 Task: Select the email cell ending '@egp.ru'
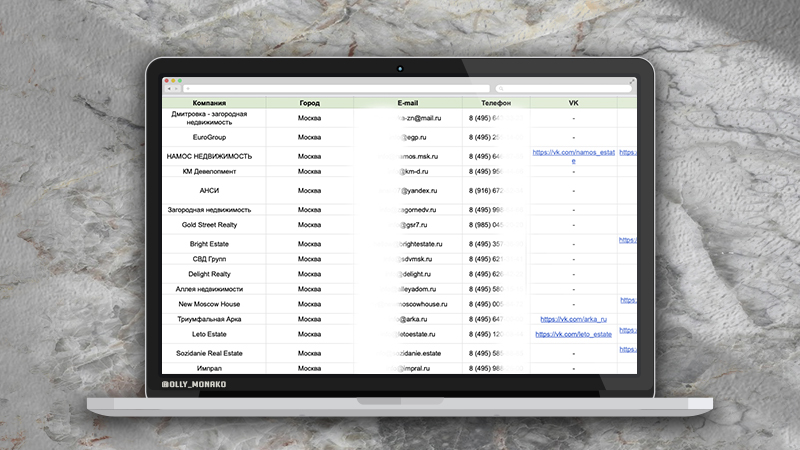[x=408, y=137]
